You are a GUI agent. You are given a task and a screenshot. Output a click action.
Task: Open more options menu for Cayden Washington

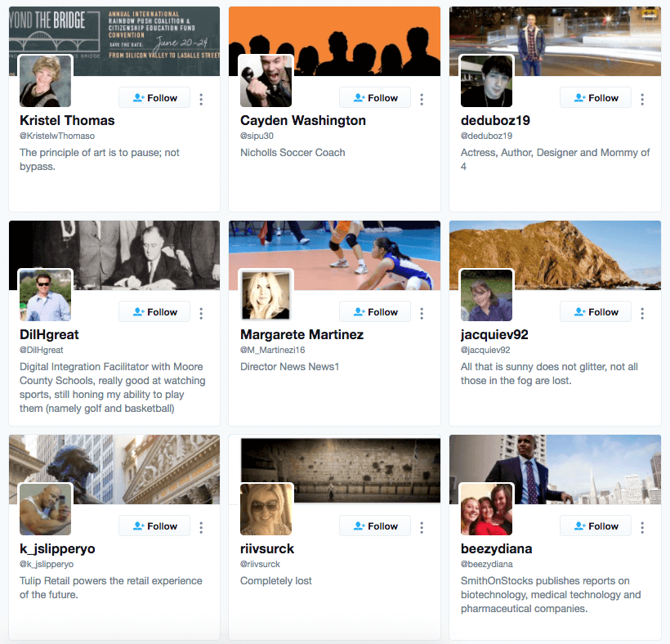pos(422,99)
